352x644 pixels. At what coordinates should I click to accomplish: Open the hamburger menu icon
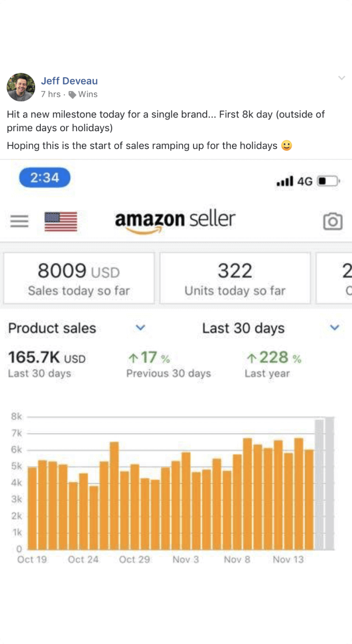[19, 221]
